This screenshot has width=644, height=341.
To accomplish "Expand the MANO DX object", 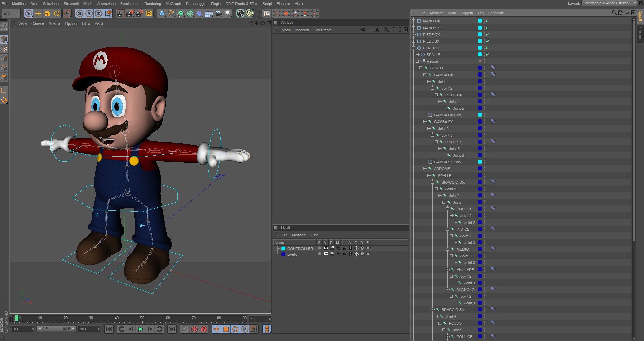I will pos(414,21).
